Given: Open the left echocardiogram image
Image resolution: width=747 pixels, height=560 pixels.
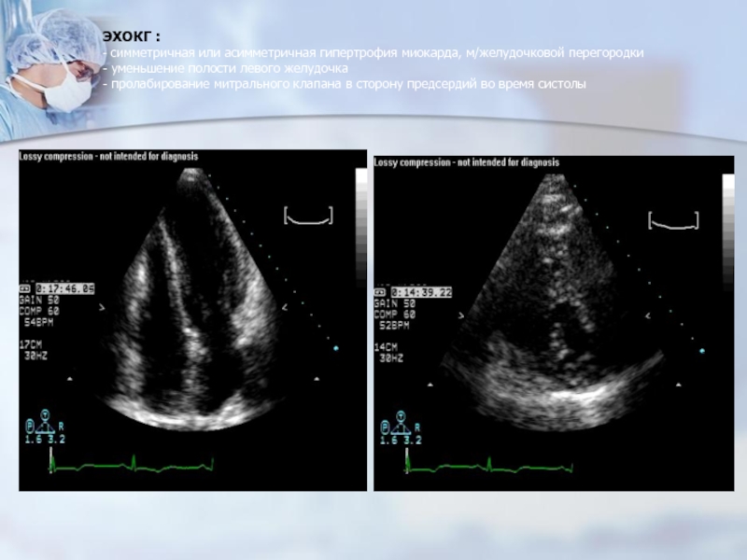Looking at the screenshot, I should click(193, 320).
